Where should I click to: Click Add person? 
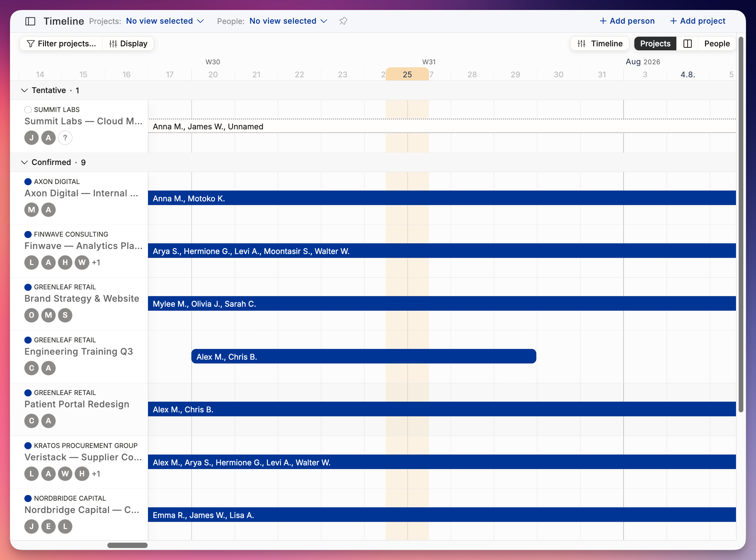(627, 21)
